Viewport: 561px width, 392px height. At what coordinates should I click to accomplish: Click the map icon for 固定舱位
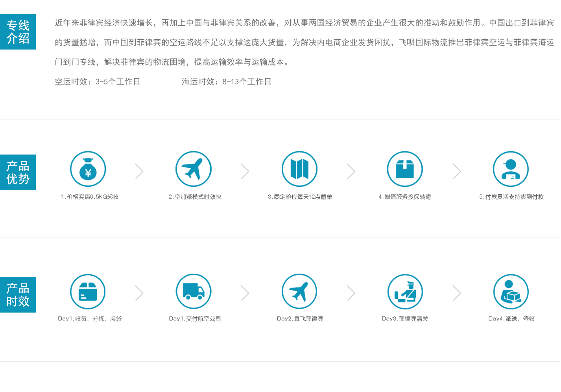coord(299,169)
